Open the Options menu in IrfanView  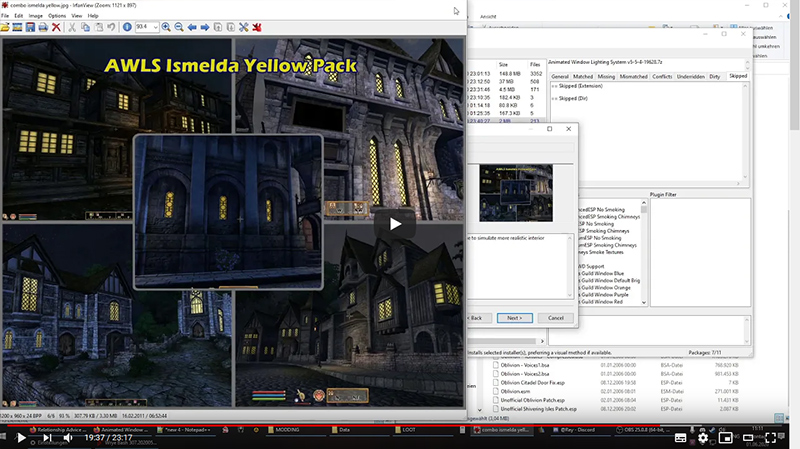(x=57, y=16)
